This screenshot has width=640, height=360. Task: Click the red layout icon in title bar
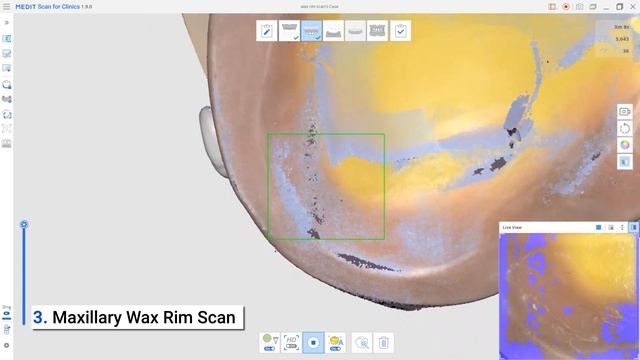click(552, 7)
